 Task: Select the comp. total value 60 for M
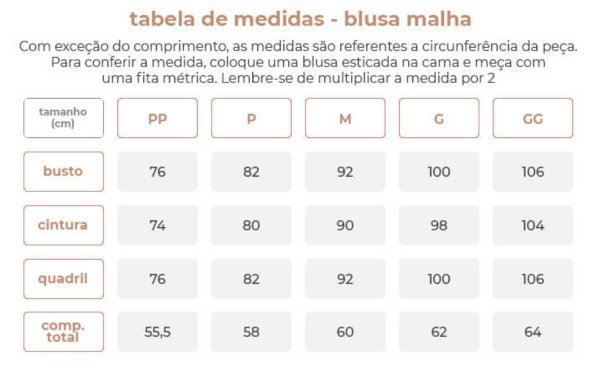point(345,332)
